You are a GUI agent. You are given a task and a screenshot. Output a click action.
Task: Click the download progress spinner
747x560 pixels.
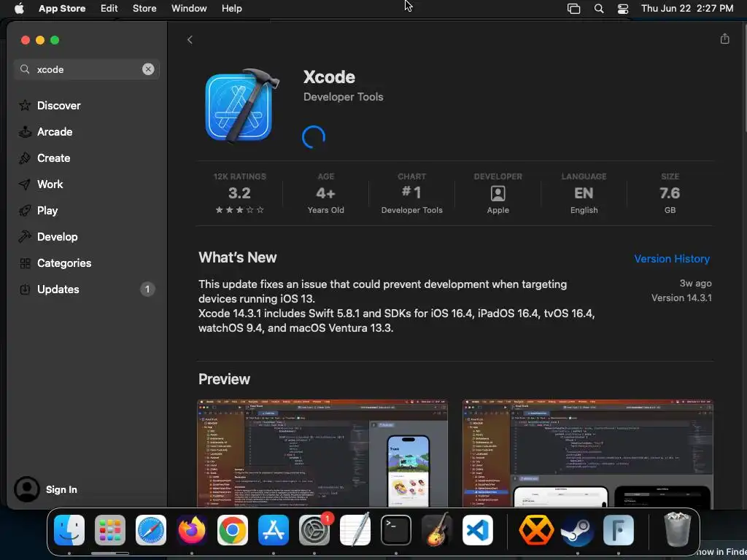[314, 136]
